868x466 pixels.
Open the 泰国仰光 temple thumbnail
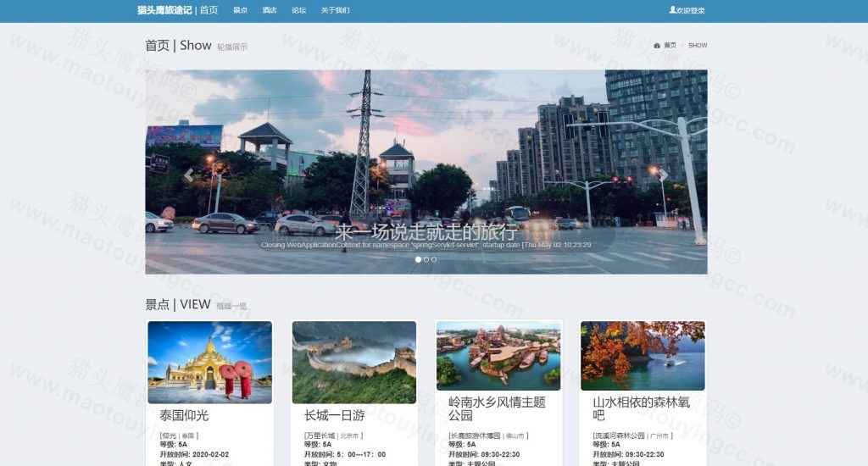[x=210, y=363]
